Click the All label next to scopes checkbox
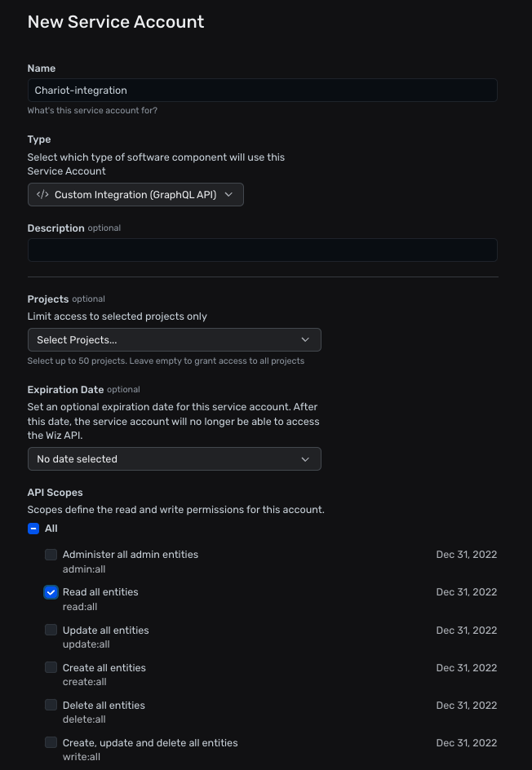This screenshot has width=532, height=770. click(x=51, y=529)
